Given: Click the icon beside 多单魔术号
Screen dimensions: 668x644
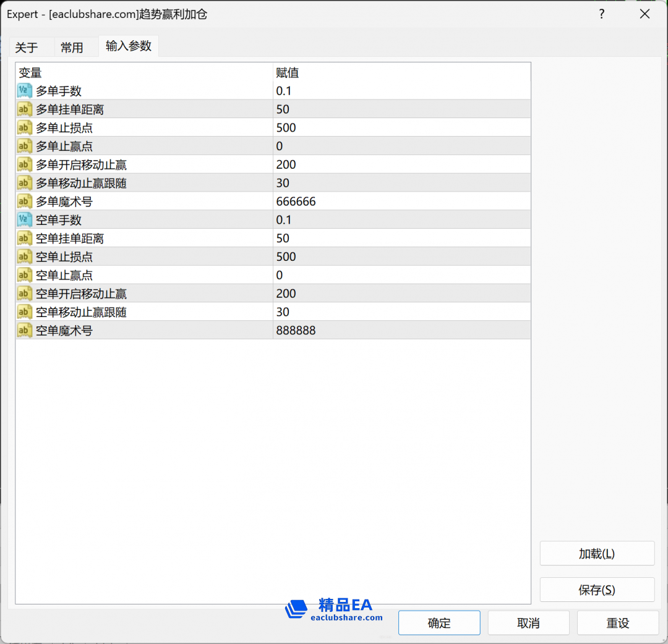Looking at the screenshot, I should point(25,201).
